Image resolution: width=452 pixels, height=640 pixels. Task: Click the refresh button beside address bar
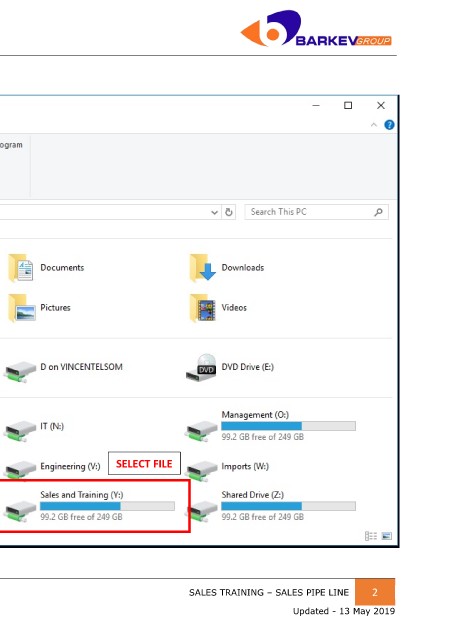click(229, 212)
